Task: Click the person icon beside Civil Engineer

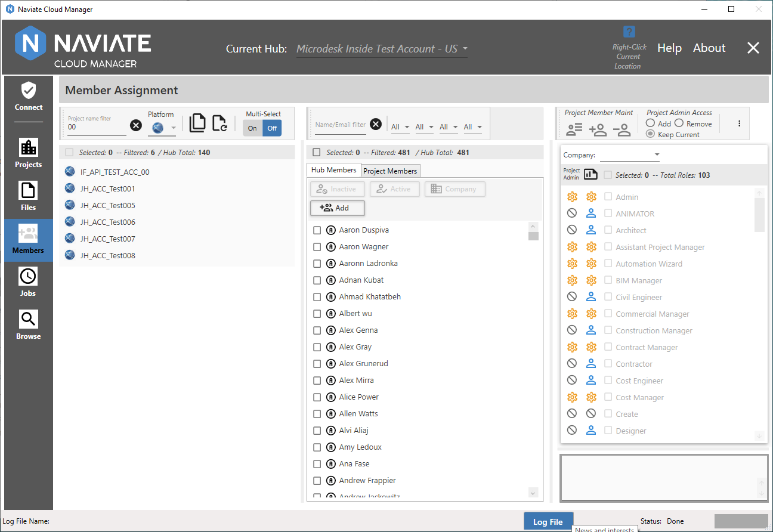Action: pyautogui.click(x=591, y=297)
